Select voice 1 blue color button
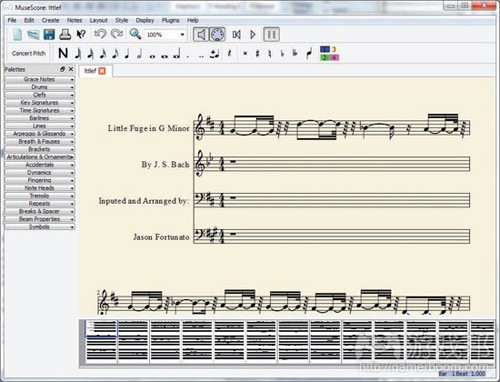This screenshot has height=382, width=500. (x=325, y=49)
